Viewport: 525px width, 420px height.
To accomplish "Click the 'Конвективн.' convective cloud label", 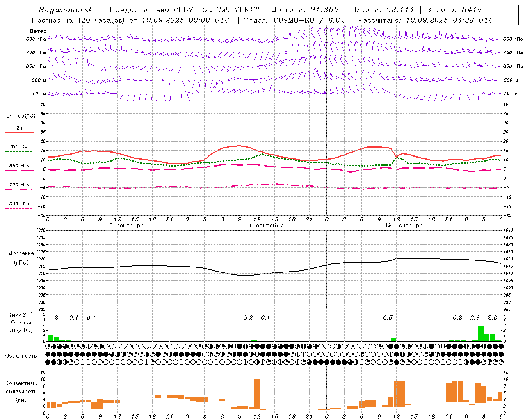I will point(21,383).
